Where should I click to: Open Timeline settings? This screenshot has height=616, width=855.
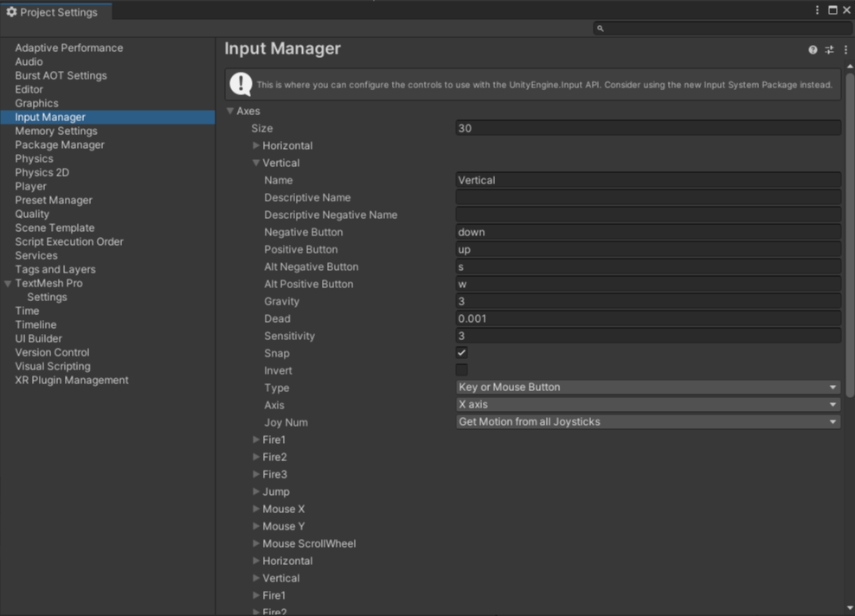[35, 325]
